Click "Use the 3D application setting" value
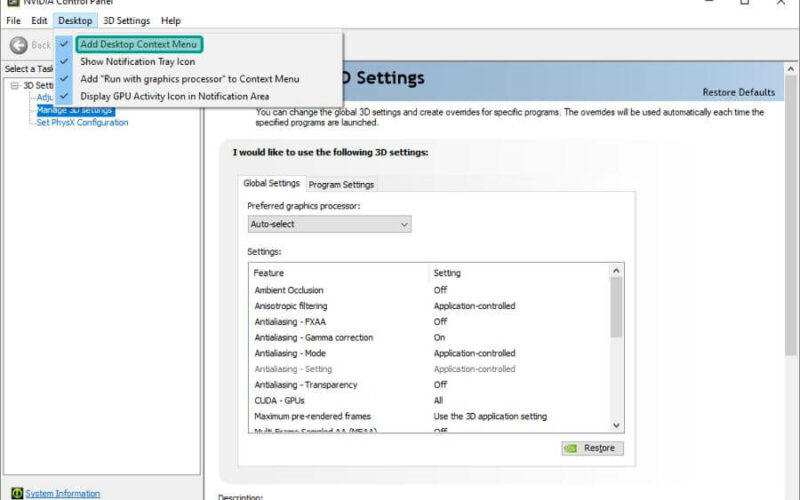 [x=490, y=416]
